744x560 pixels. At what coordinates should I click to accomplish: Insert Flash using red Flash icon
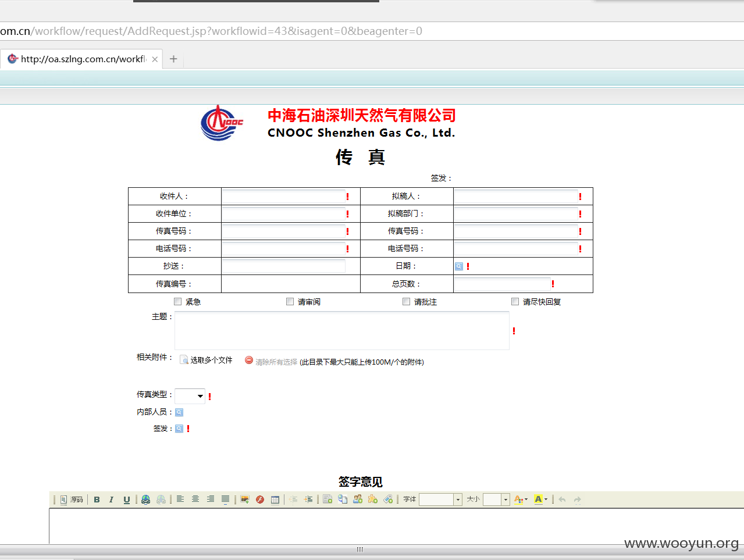click(260, 500)
